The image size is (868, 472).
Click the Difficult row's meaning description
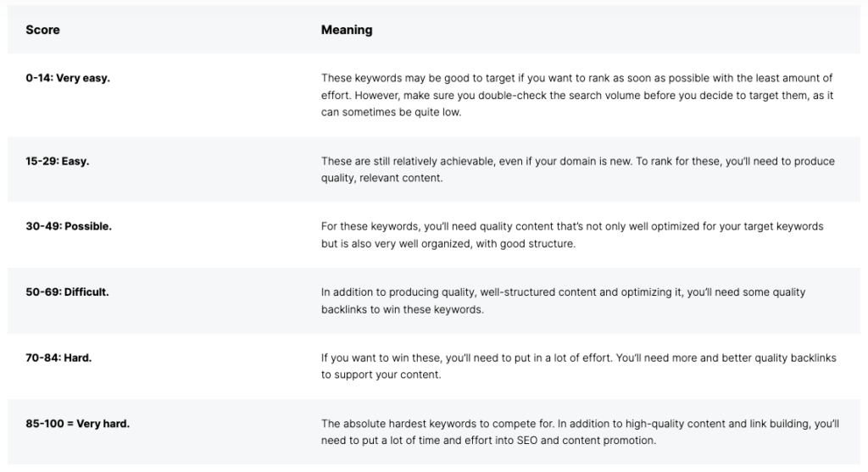click(563, 301)
